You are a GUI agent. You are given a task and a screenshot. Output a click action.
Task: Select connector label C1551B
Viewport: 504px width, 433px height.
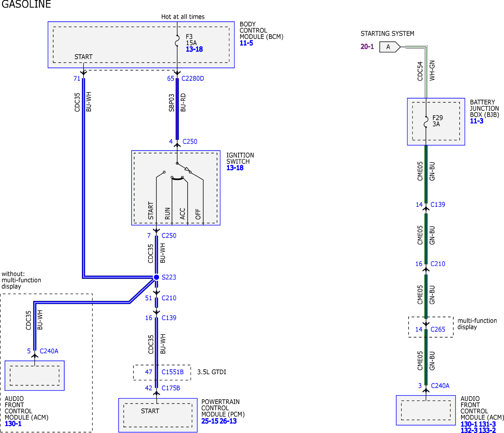tap(172, 372)
